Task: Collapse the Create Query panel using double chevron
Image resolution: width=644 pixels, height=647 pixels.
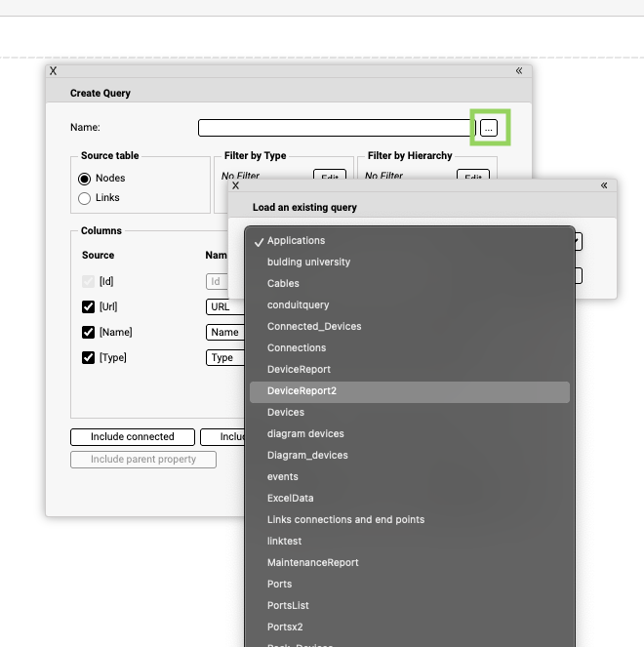Action: [x=519, y=71]
